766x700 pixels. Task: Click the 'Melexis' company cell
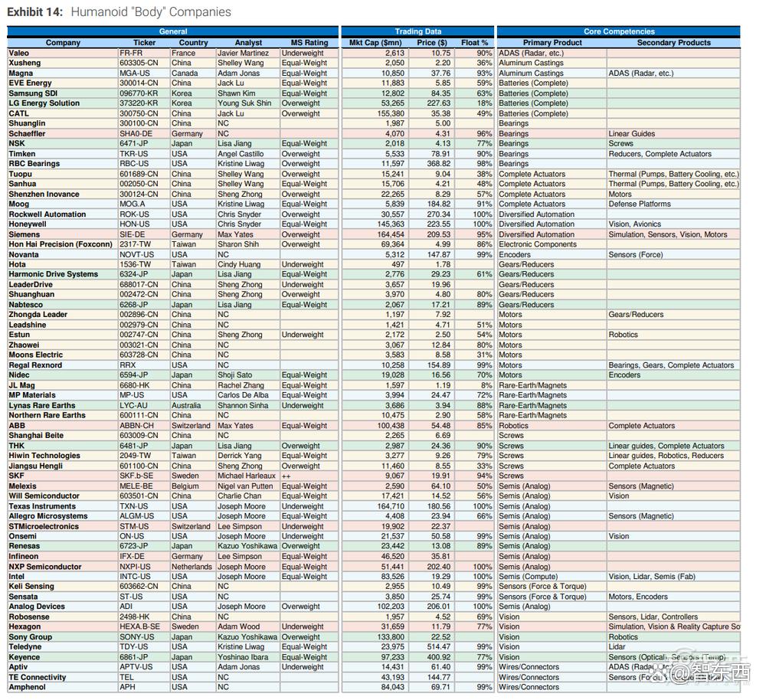[x=22, y=486]
